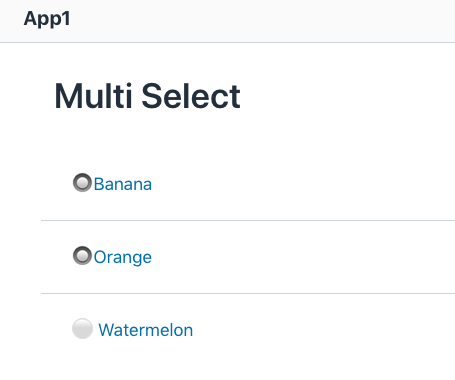Click the App1 brand title

[x=47, y=19]
